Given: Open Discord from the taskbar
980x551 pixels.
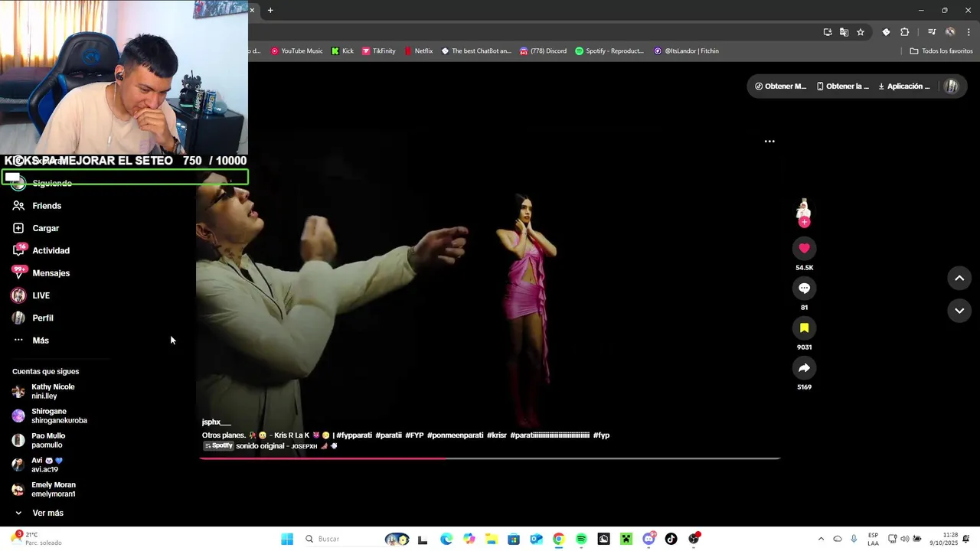Looking at the screenshot, I should [x=649, y=539].
